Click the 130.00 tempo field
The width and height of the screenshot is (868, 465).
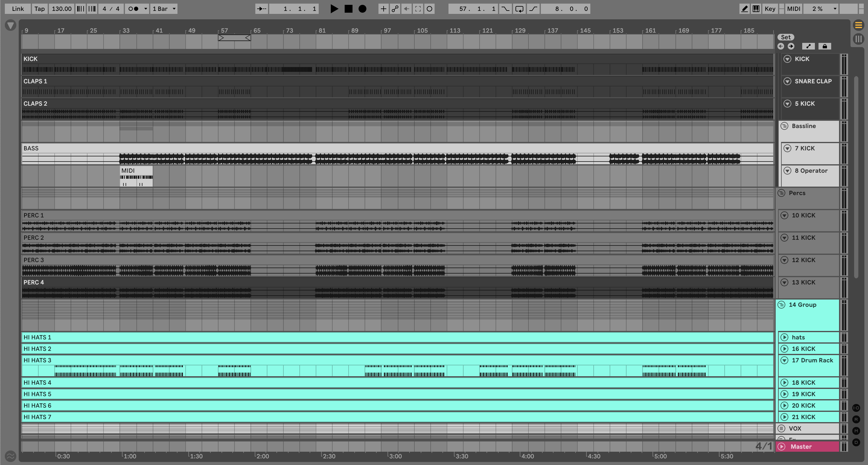click(x=61, y=9)
